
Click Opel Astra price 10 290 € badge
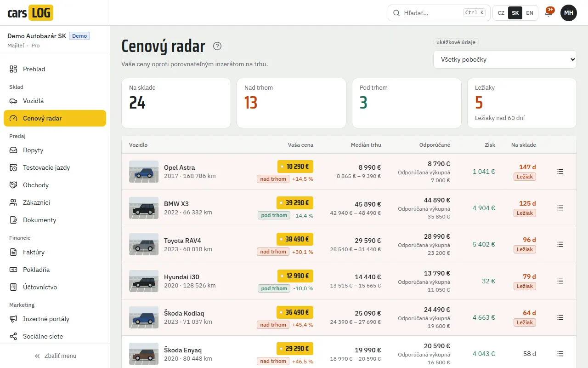295,167
